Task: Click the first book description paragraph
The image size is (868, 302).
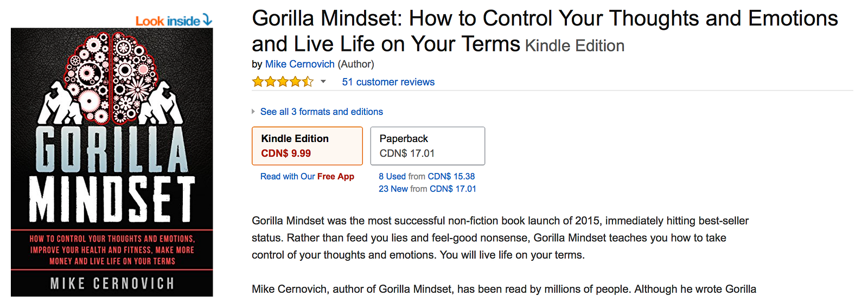Action: [499, 237]
